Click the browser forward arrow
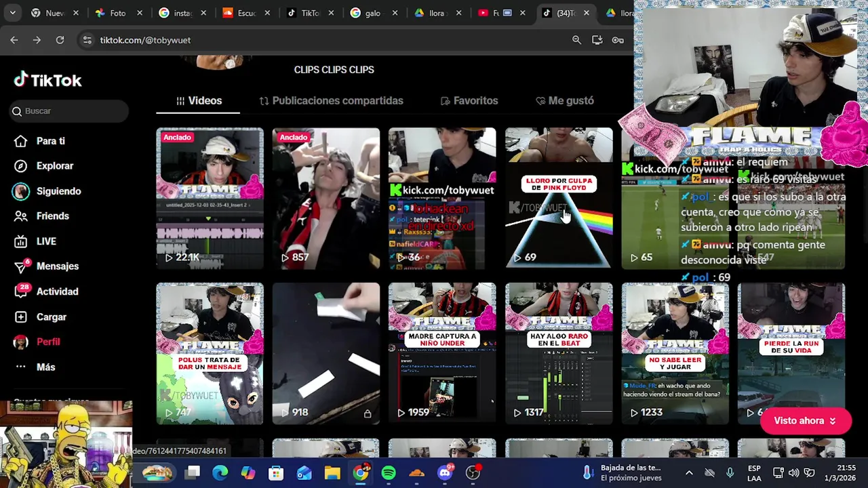The height and width of the screenshot is (488, 868). 37,40
